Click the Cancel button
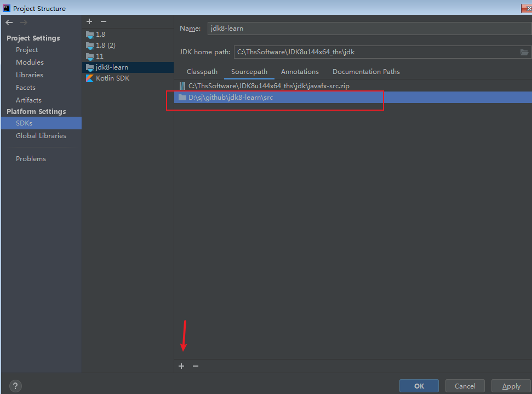Screen dimensions: 532x394 pos(465,386)
